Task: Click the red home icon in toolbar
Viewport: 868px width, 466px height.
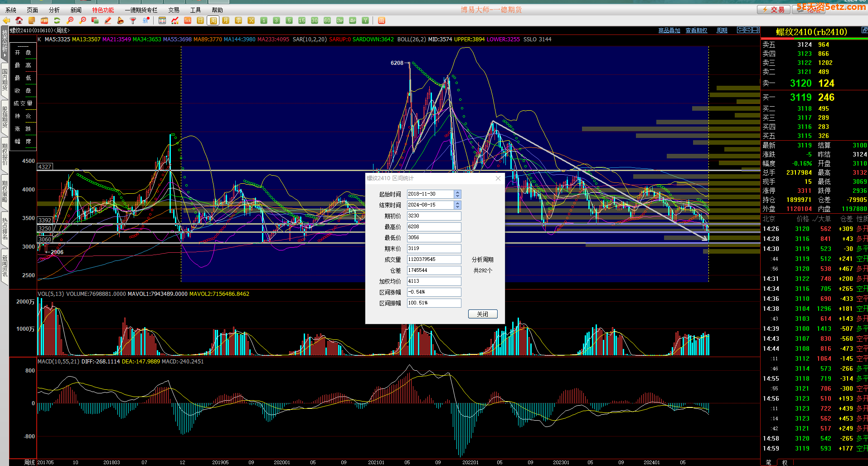Action: [19, 20]
